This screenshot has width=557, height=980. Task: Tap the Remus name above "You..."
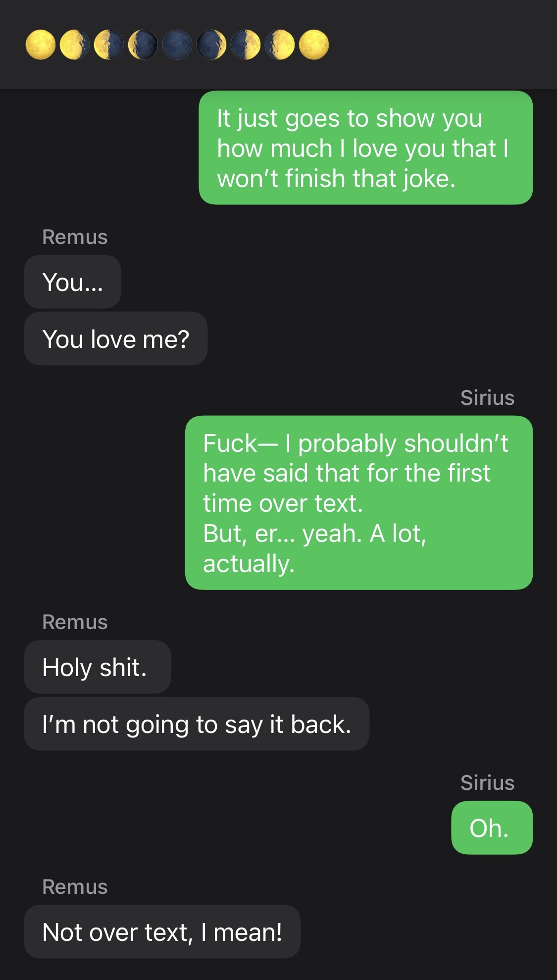tap(75, 237)
